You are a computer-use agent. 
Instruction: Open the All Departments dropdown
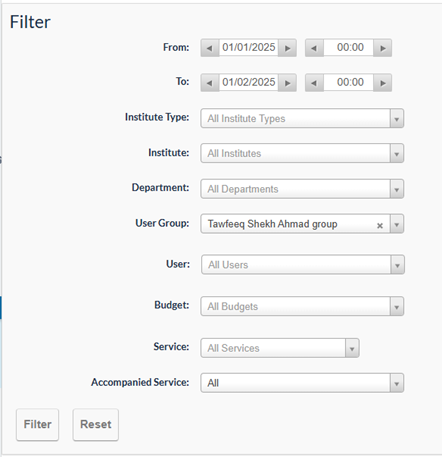(302, 189)
